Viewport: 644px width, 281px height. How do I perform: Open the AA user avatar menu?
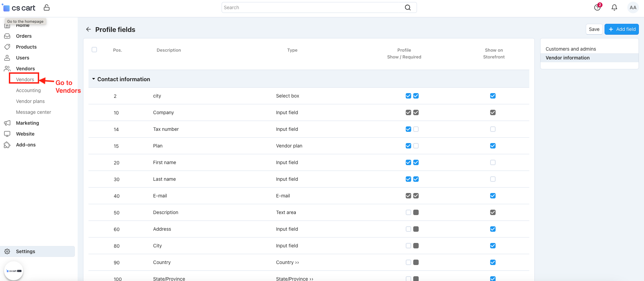(633, 7)
